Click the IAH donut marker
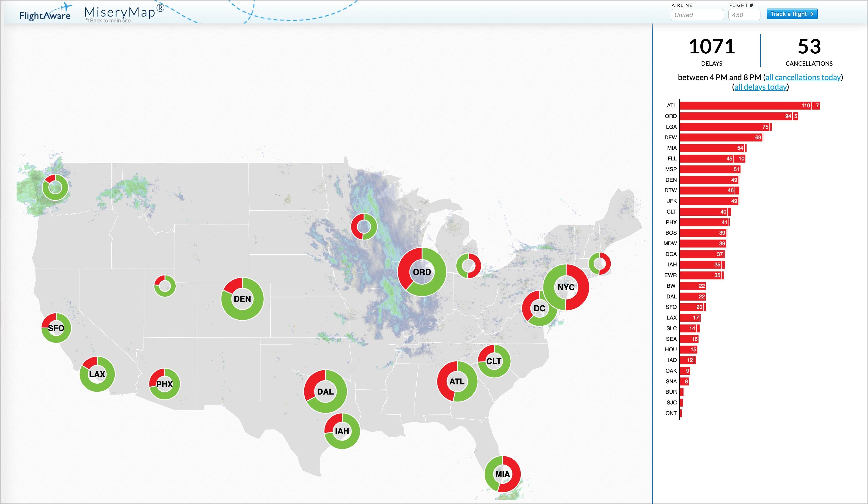Screen dimensions: 868x504 pos(342,431)
